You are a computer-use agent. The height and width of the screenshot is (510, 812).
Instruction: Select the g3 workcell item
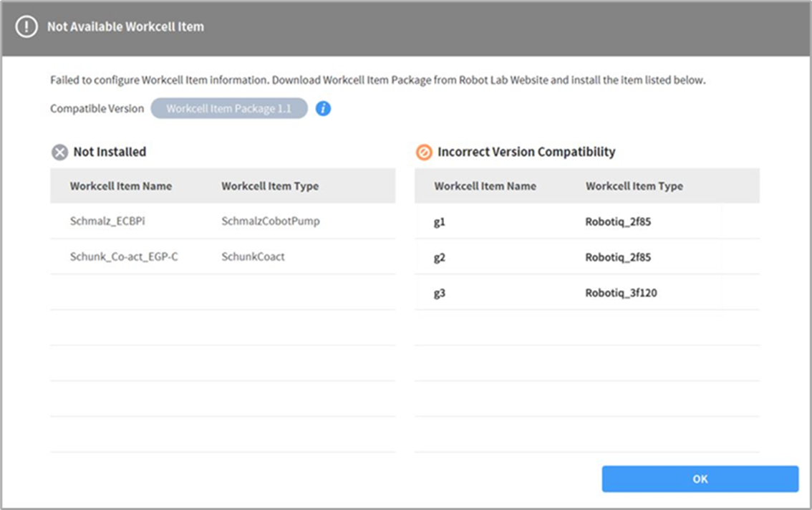(440, 293)
